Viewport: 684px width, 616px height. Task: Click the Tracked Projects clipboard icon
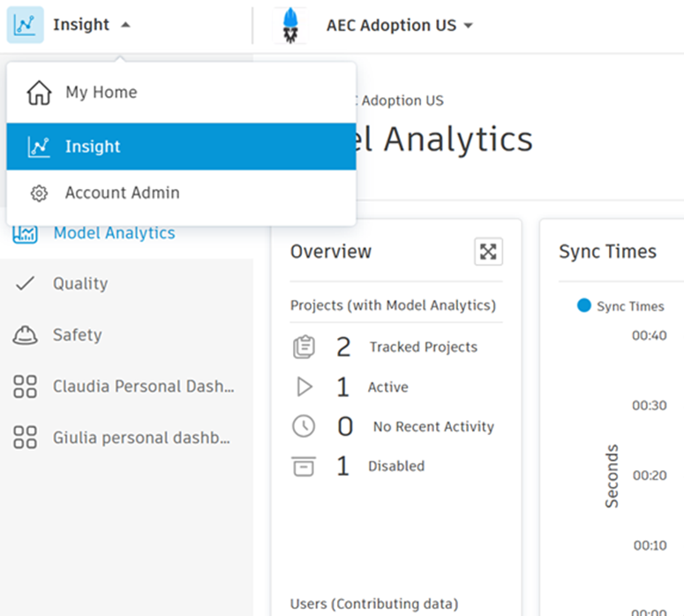pos(304,348)
